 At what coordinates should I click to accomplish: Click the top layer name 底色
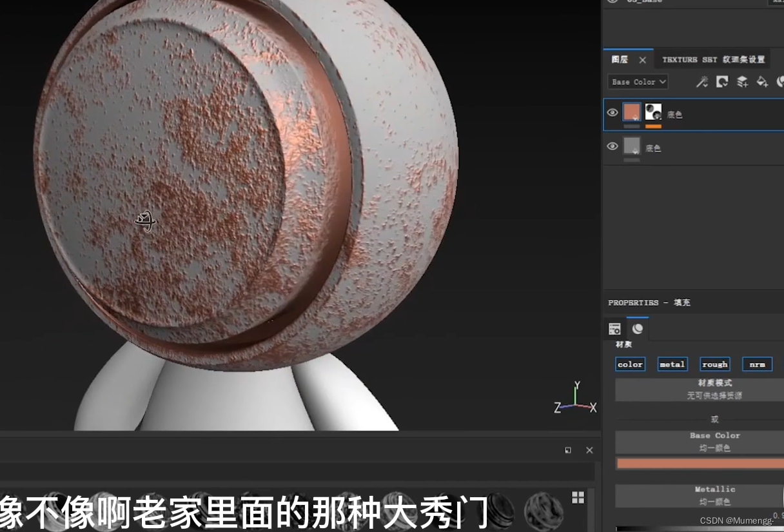pyautogui.click(x=674, y=115)
